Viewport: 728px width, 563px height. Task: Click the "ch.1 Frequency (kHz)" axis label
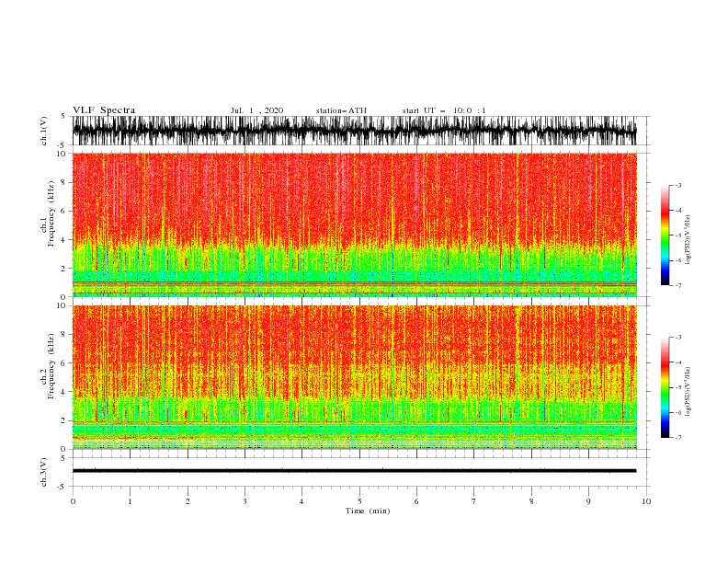click(x=48, y=213)
